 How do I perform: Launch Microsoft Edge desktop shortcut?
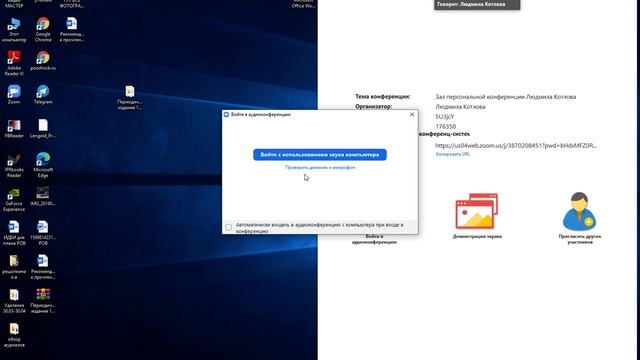coord(43,165)
